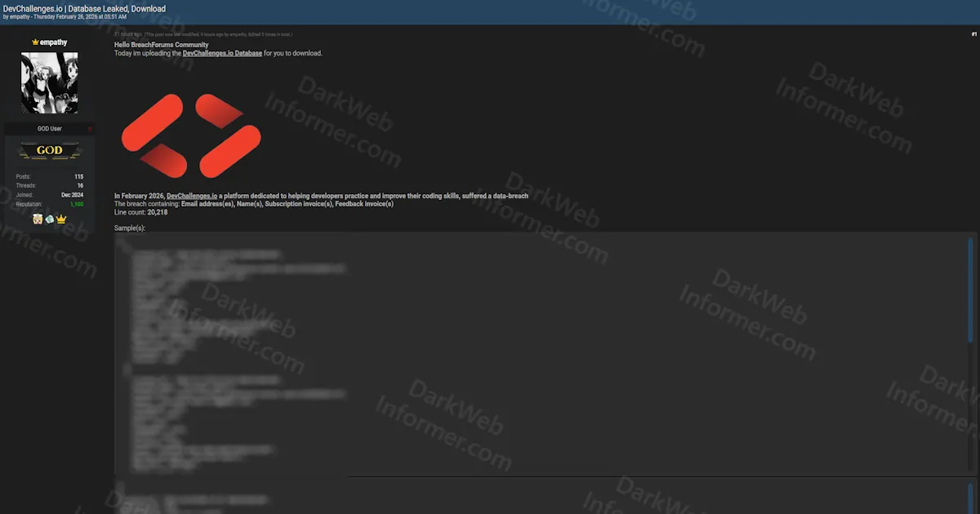The height and width of the screenshot is (514, 980).
Task: Open the DevChallenges.io Database download link
Action: tap(223, 52)
